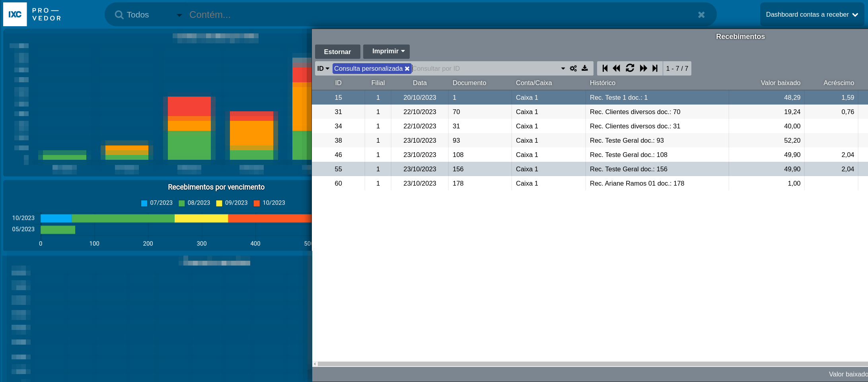Select row Rec. Teste Geral doc.: 108
The image size is (868, 382).
[590, 155]
